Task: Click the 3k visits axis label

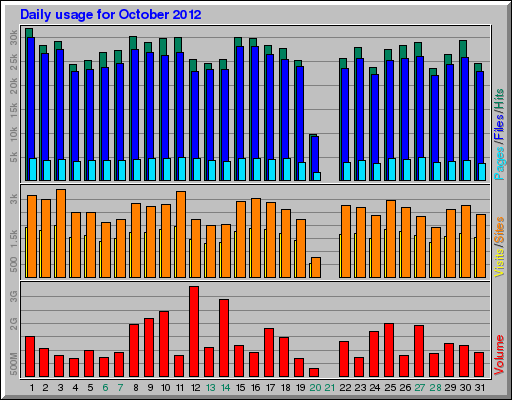Action: tap(13, 200)
